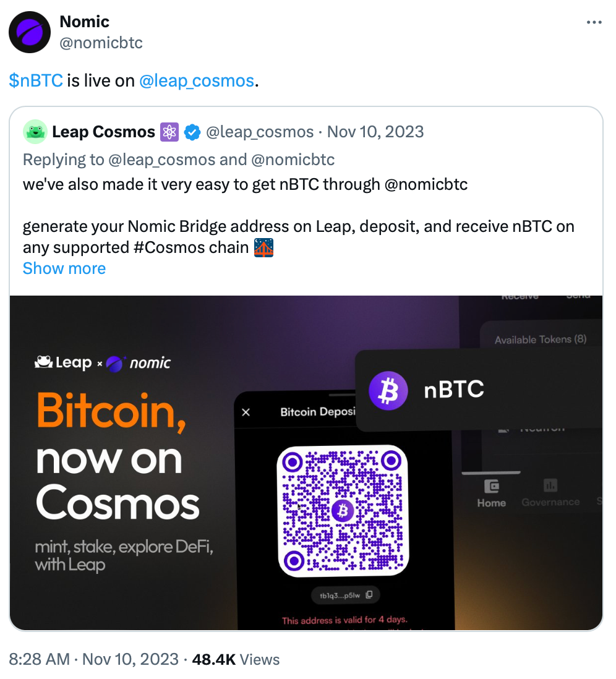
Task: Click the X icon on the Bitcoin Deposit modal
Action: (x=246, y=411)
